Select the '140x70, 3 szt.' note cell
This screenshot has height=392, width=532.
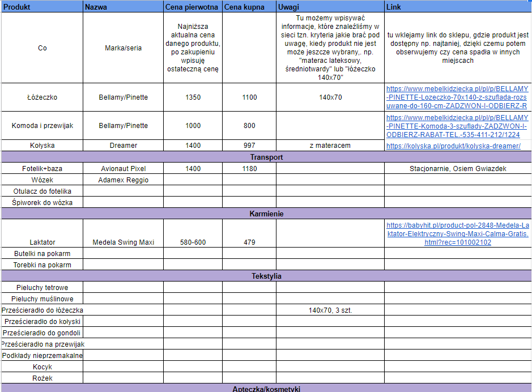pyautogui.click(x=330, y=310)
